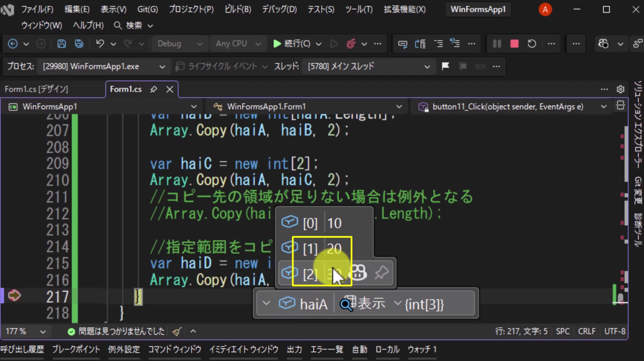
Task: Collapse the haiA data tip expander
Action: (x=266, y=303)
